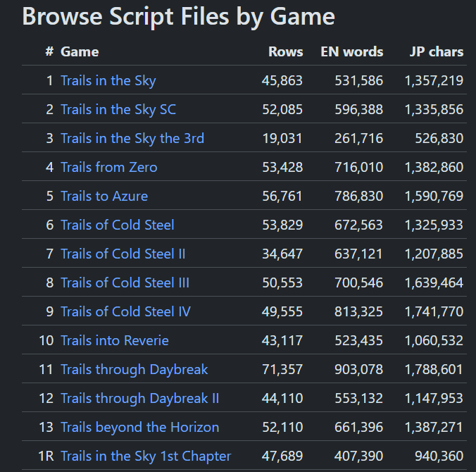Select the rows value 43,117
Screen dimensions: 476x472
(282, 340)
